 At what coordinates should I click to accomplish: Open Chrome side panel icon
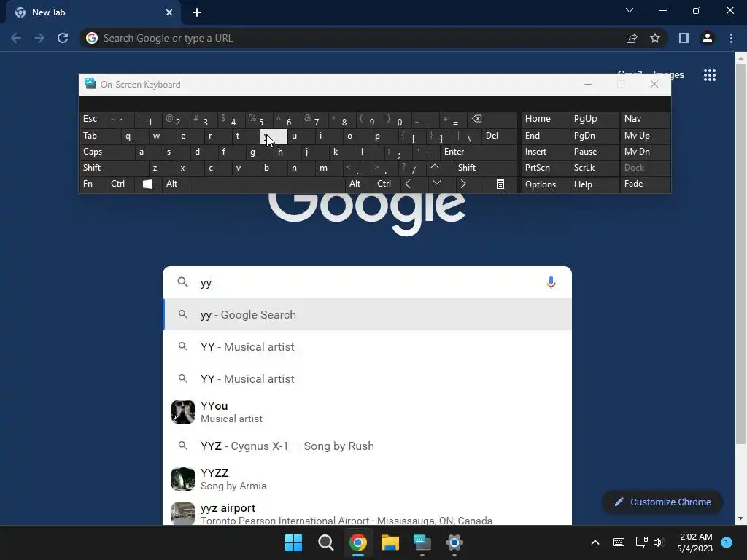pos(684,38)
